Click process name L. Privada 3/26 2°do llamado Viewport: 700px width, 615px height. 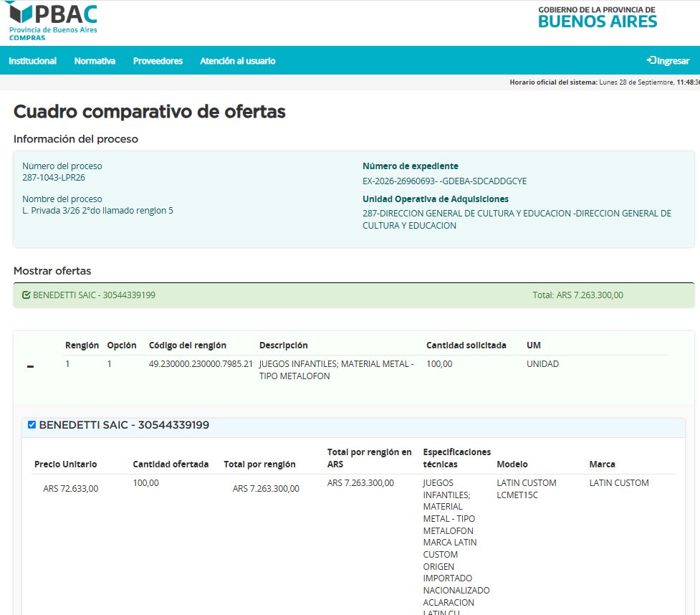tap(97, 211)
